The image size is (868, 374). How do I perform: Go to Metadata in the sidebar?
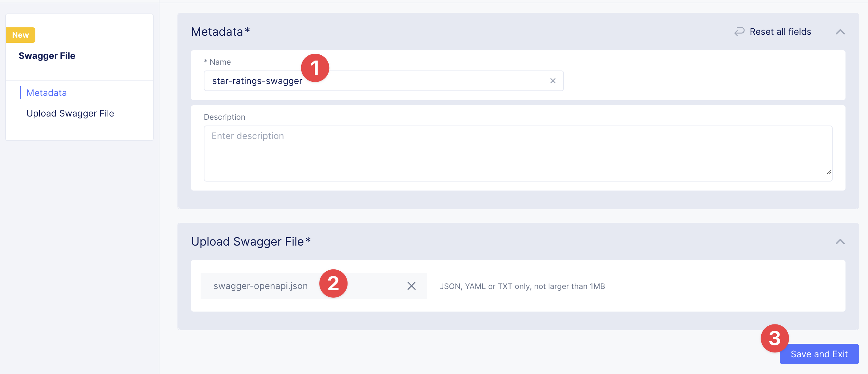click(x=47, y=93)
